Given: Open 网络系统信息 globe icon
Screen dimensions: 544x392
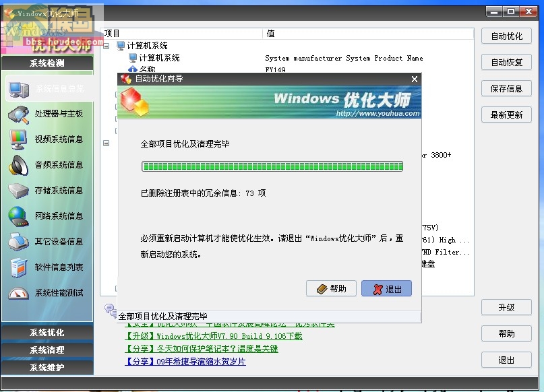Looking at the screenshot, I should pyautogui.click(x=19, y=216).
